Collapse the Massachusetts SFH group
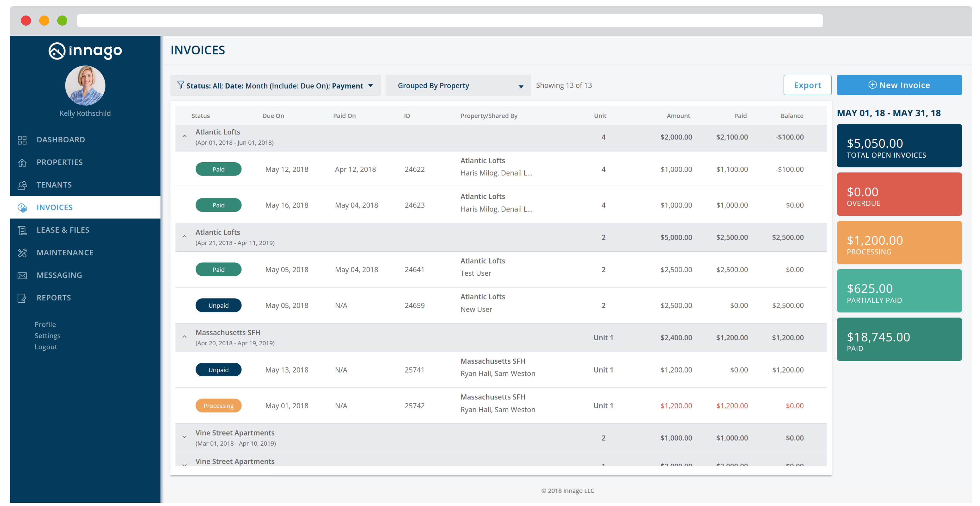Viewport: 980px width, 506px height. point(185,337)
